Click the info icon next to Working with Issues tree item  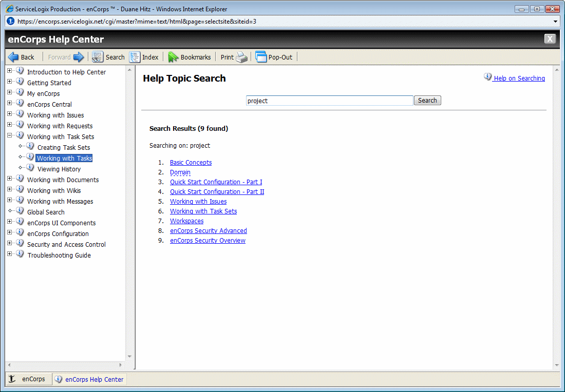point(20,114)
